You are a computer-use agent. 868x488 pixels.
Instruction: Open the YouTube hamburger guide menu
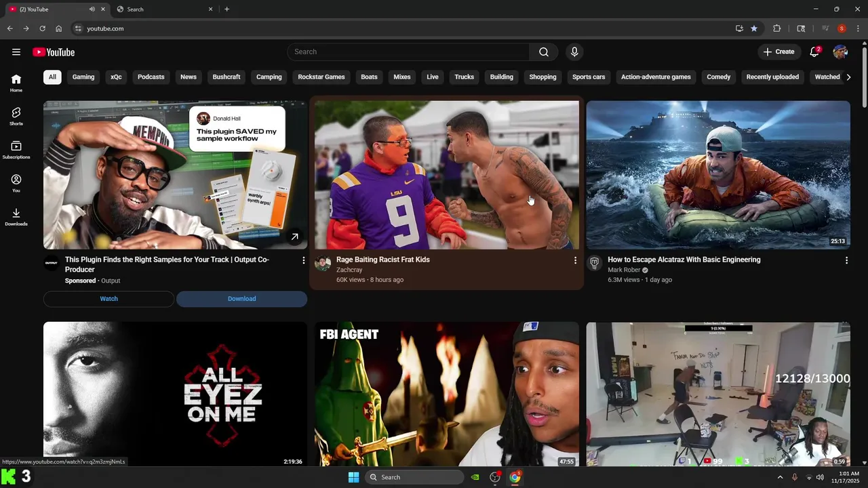click(16, 52)
